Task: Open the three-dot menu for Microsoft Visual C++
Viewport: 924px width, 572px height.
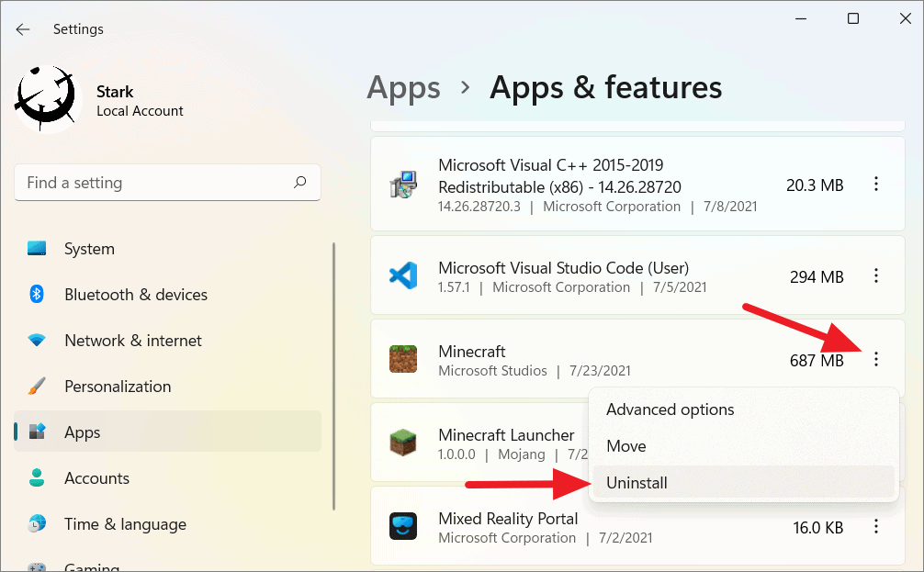Action: coord(876,185)
